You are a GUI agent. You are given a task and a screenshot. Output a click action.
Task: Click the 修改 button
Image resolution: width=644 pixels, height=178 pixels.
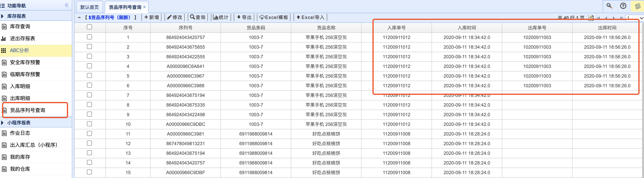tap(174, 17)
